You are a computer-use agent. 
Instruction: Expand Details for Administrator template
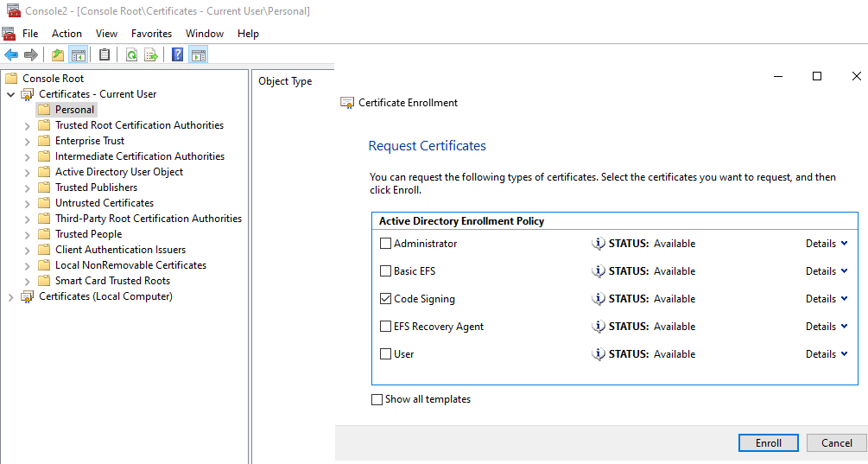[827, 244]
